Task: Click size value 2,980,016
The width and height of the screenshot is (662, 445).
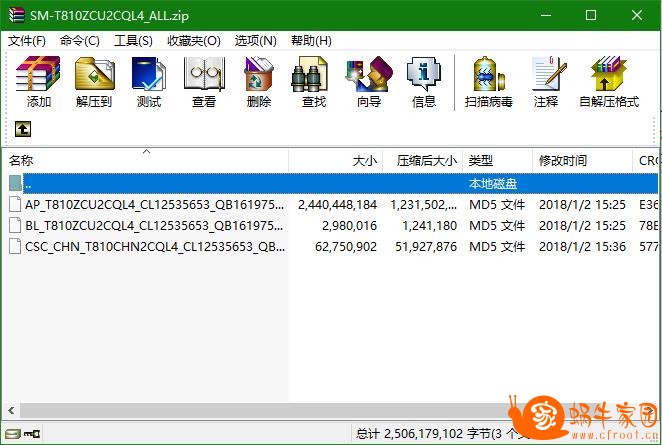Action: tap(349, 226)
